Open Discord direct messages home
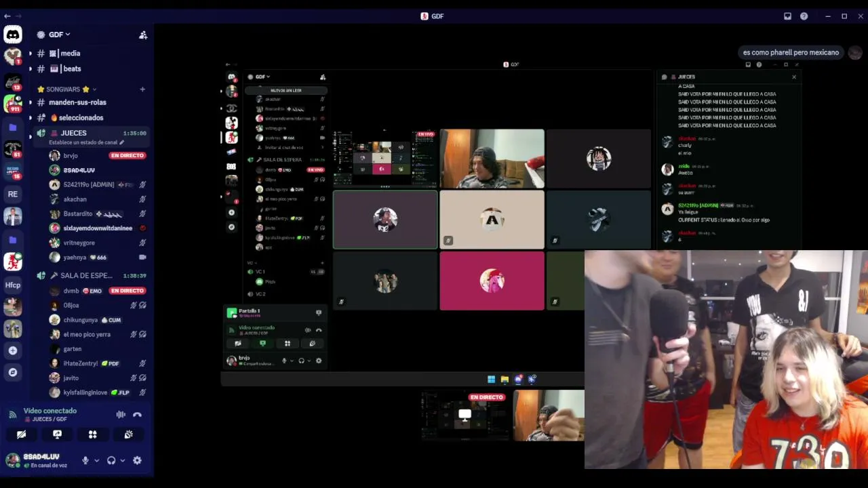868x488 pixels. 13,34
